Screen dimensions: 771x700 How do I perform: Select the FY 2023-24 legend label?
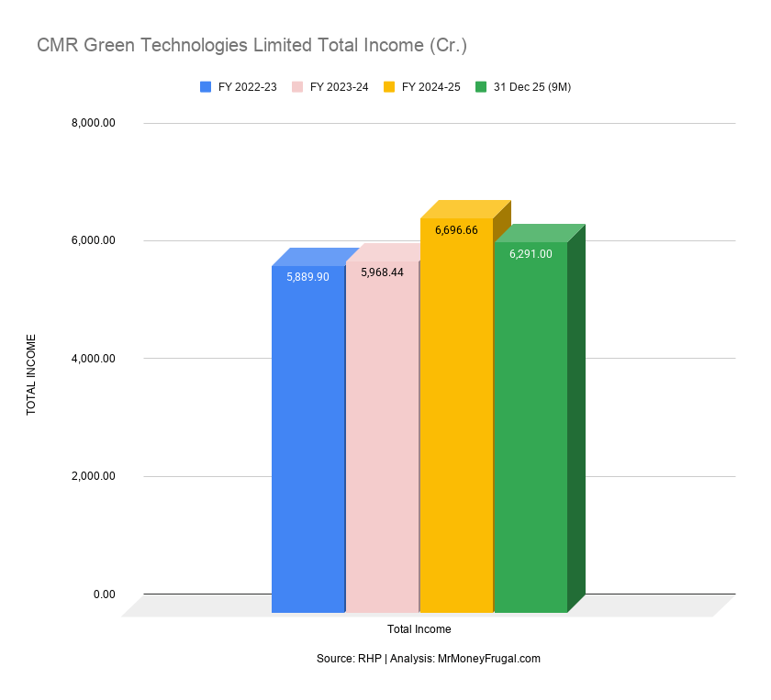point(340,87)
